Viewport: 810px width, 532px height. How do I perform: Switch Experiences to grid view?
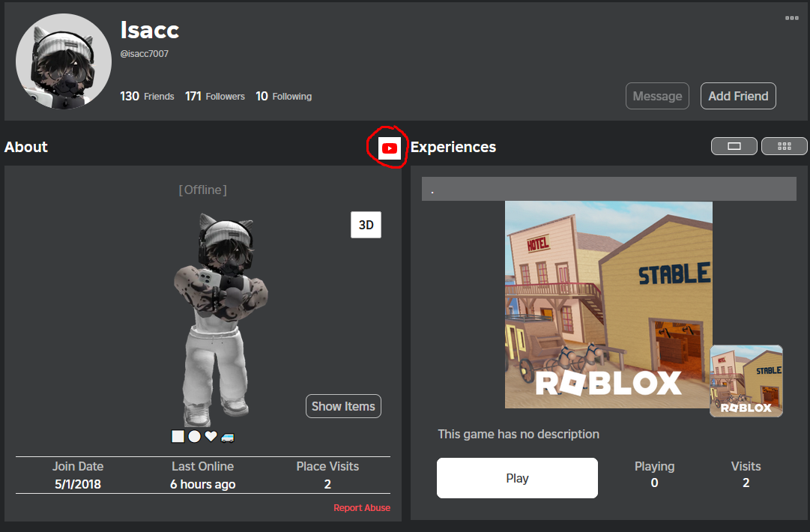pyautogui.click(x=784, y=146)
